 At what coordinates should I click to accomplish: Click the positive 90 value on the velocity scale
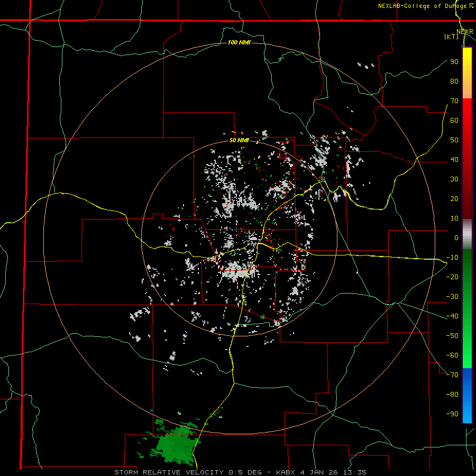click(454, 62)
